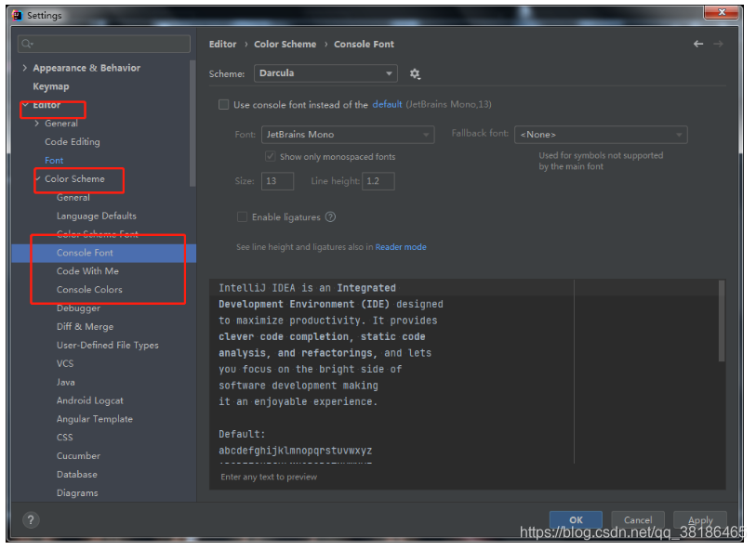Click the preview pane scrollbar
Viewport: 756px width, 550px height.
pos(722,321)
